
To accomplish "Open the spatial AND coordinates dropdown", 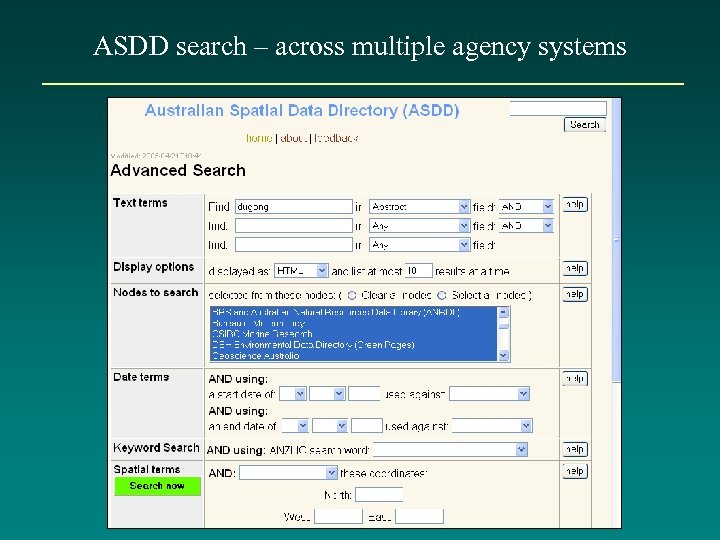I will click(288, 472).
